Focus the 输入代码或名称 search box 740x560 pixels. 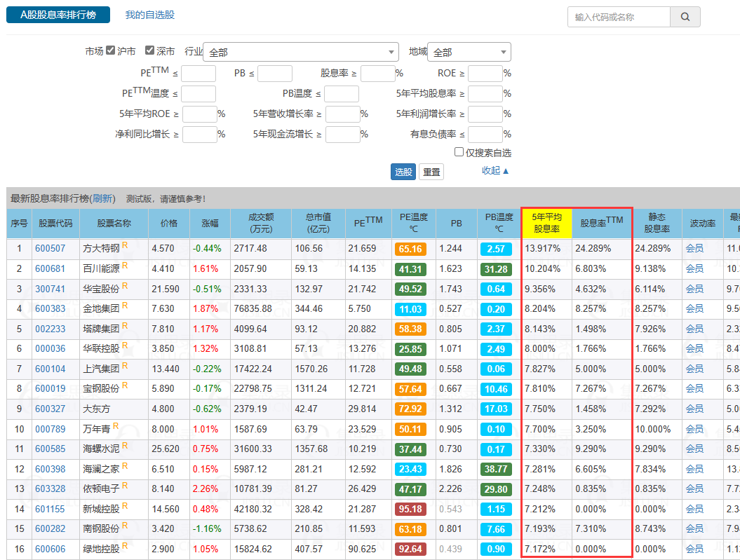pyautogui.click(x=619, y=17)
